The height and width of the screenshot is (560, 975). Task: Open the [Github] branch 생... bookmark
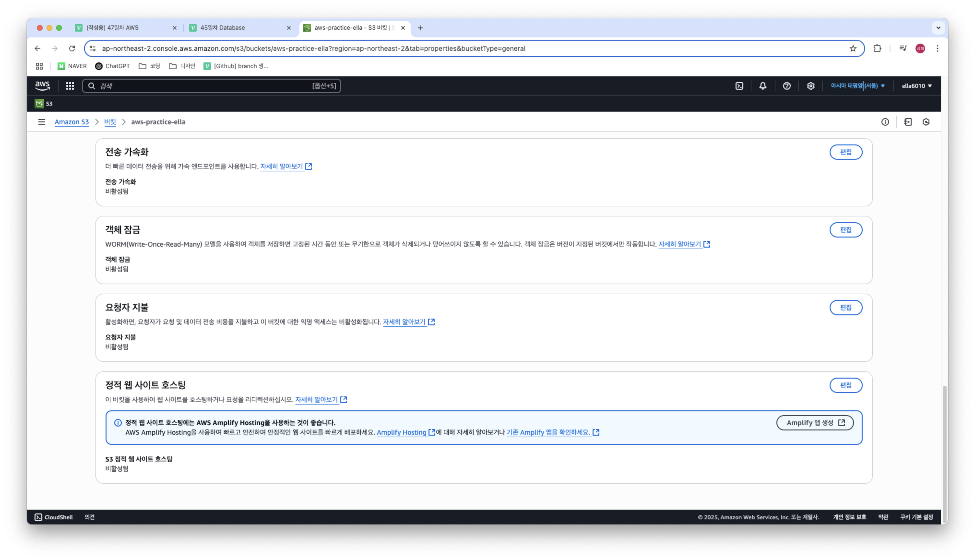236,66
